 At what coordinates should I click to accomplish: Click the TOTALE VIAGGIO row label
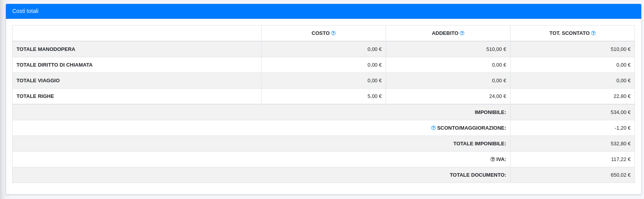click(38, 81)
